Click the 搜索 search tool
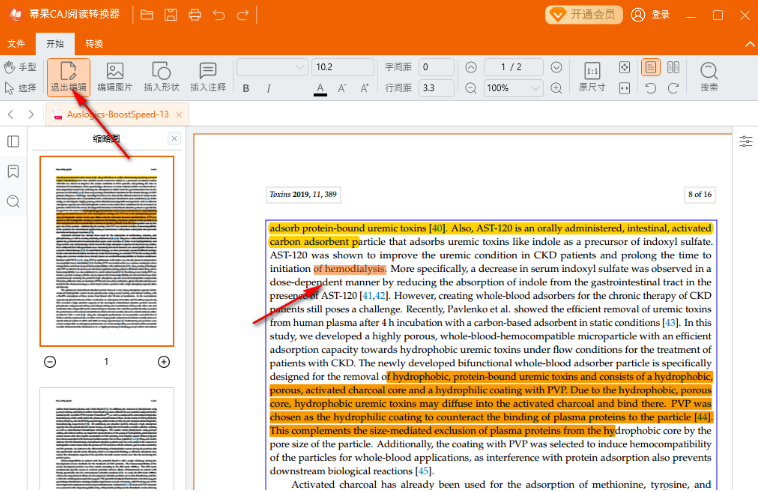This screenshot has height=492, width=758. (709, 77)
